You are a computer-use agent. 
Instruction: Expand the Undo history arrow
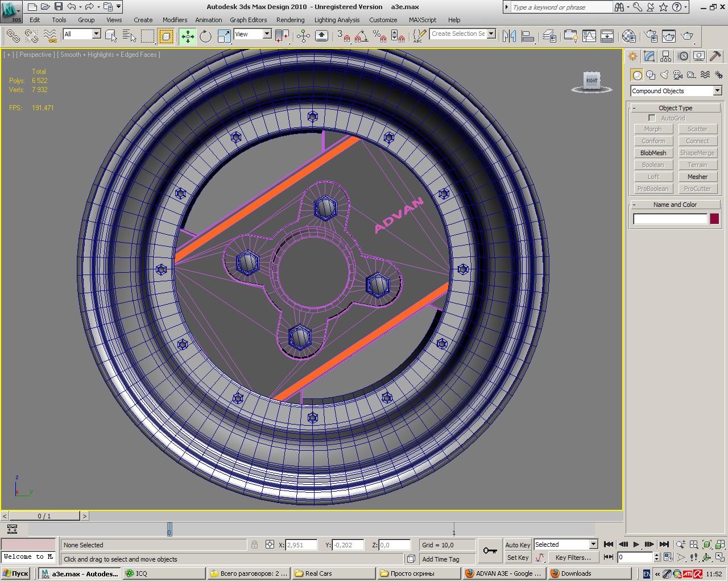[x=80, y=7]
